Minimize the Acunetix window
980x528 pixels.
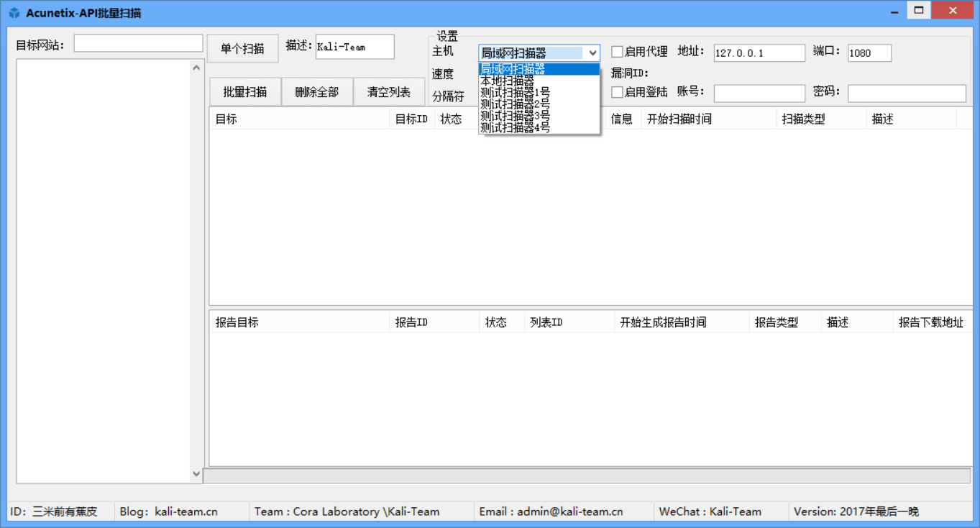click(894, 11)
